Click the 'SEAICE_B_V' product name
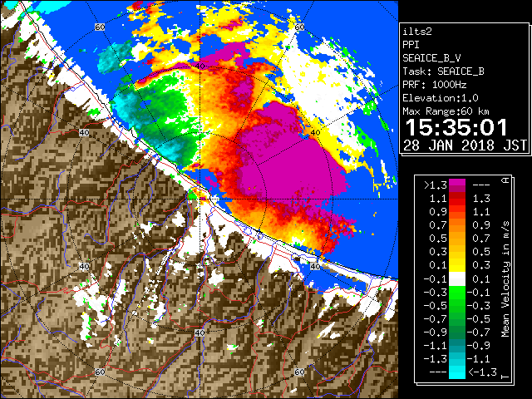The image size is (532, 399). 431,58
